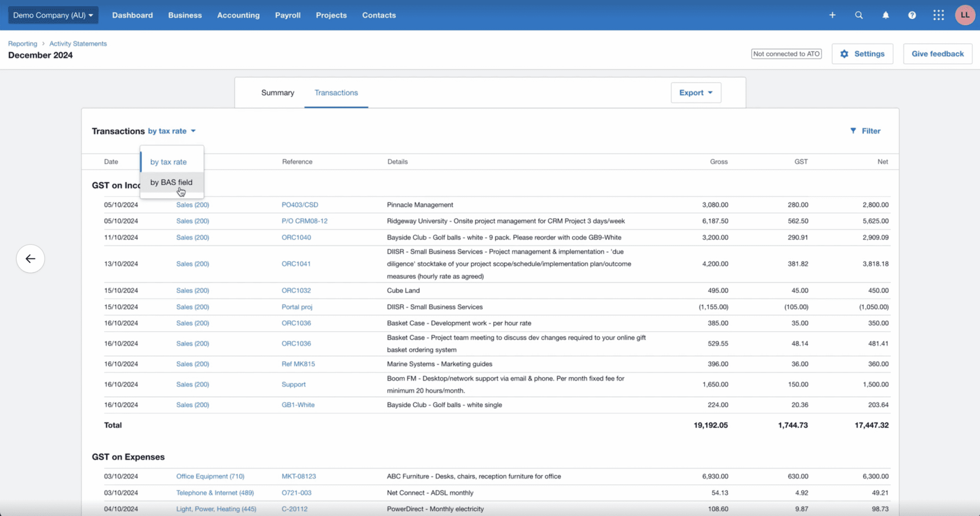Click the Reporting breadcrumb

(x=22, y=43)
